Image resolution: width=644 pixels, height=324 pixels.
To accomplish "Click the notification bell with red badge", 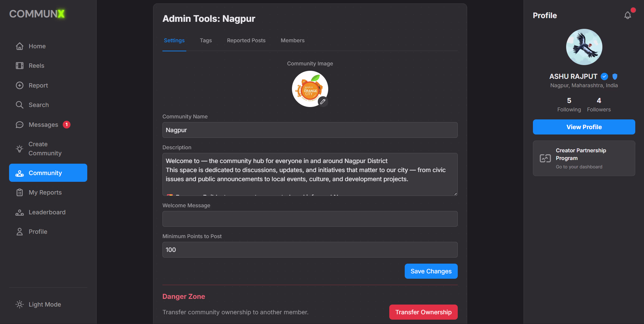I will pyautogui.click(x=628, y=15).
